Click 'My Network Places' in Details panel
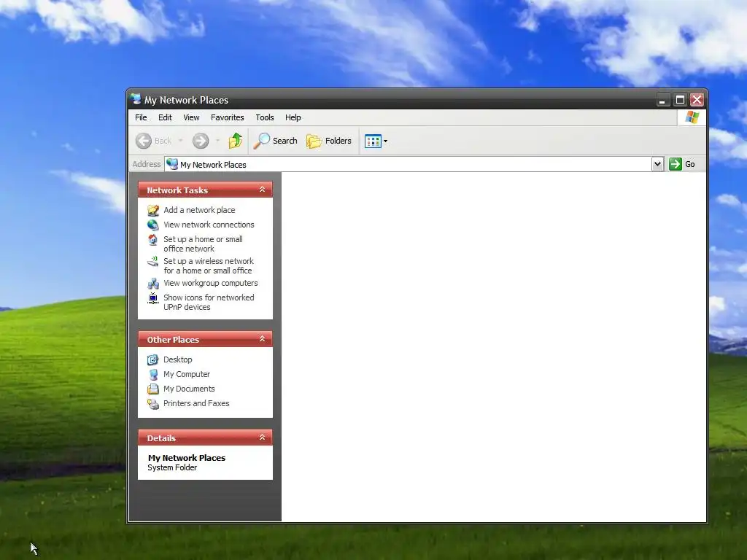The width and height of the screenshot is (747, 560). tap(186, 458)
